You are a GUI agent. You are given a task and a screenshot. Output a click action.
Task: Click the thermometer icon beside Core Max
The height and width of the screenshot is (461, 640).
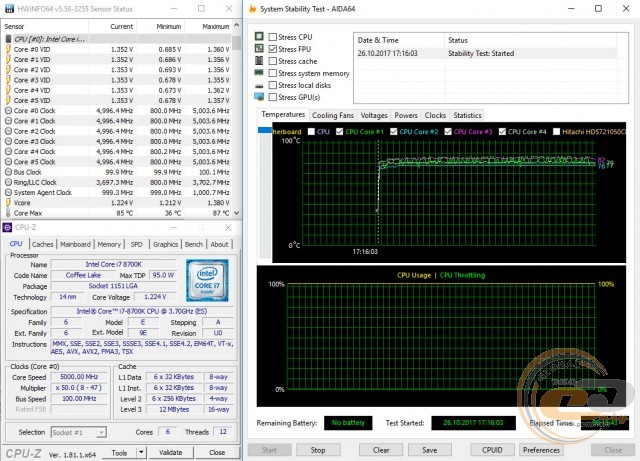tap(9, 212)
